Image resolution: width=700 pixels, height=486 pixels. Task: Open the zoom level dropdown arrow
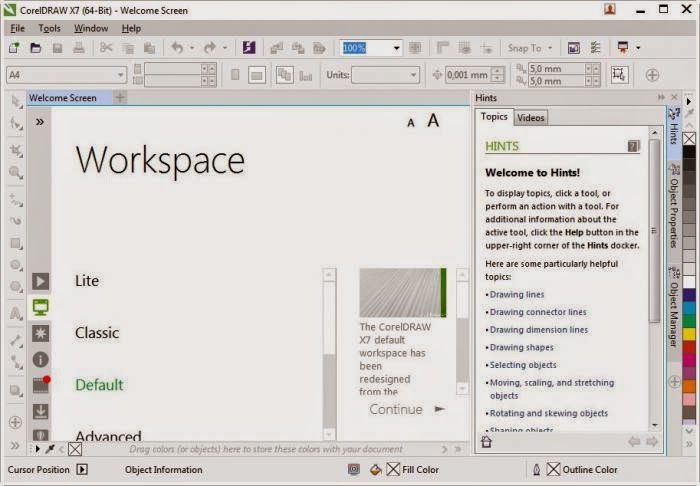[x=396, y=48]
